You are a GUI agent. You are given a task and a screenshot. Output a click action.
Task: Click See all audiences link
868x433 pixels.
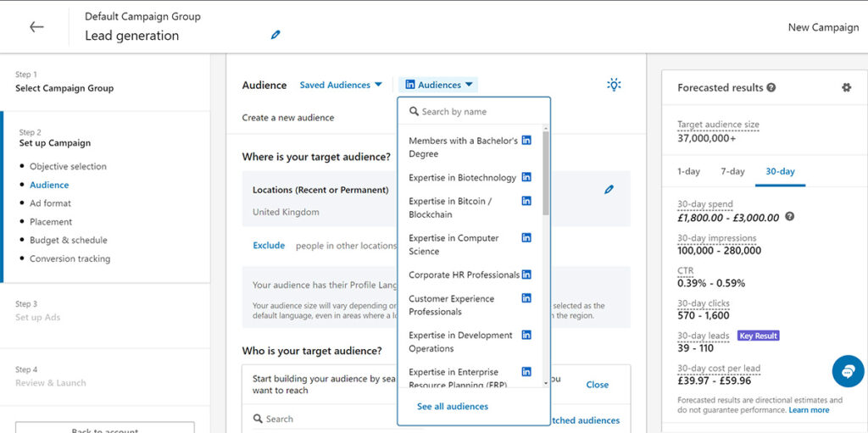pyautogui.click(x=453, y=407)
